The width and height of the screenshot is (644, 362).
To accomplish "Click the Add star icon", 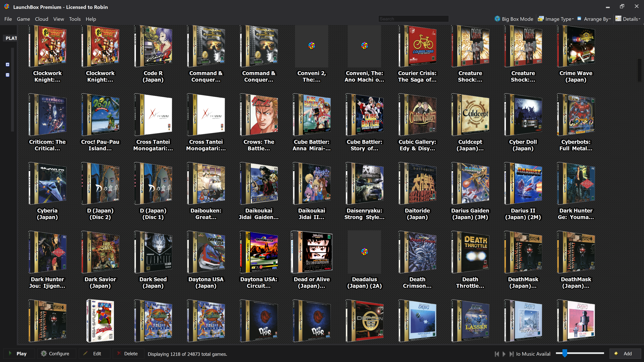I will 616,353.
